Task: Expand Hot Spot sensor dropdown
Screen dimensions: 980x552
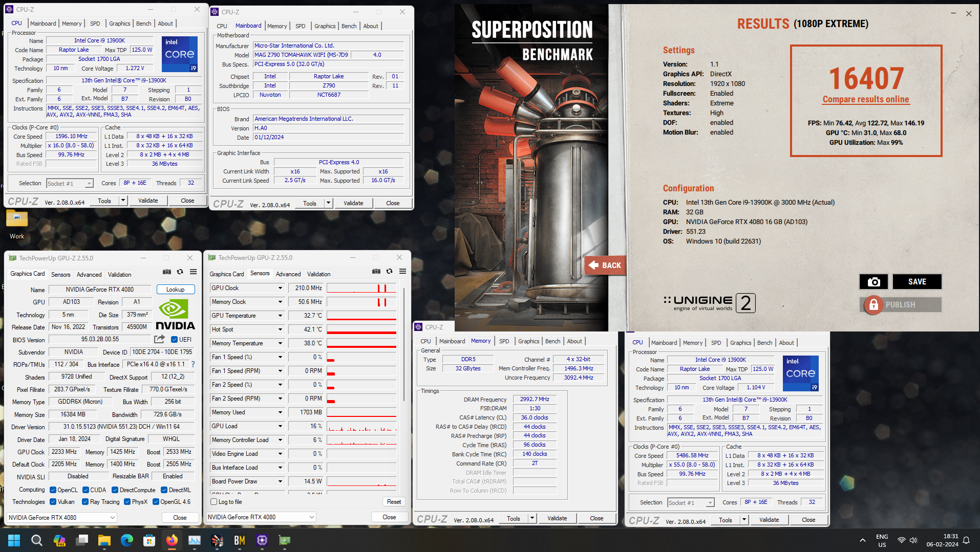Action: tap(280, 329)
